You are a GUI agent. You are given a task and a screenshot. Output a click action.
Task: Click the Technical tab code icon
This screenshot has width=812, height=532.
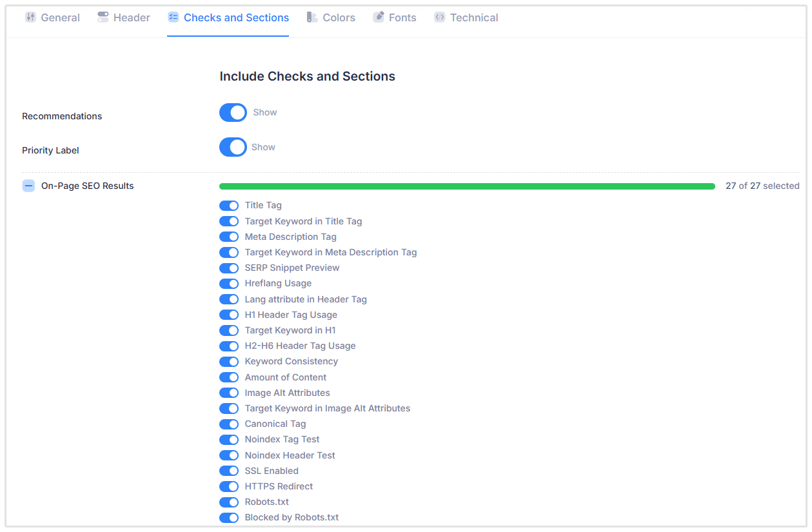(440, 17)
